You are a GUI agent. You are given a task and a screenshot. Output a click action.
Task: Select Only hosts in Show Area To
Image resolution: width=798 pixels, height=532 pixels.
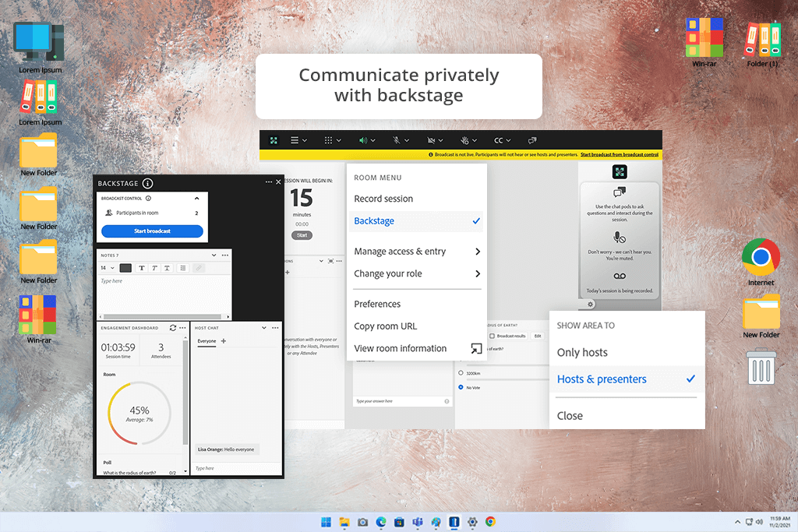(x=582, y=353)
